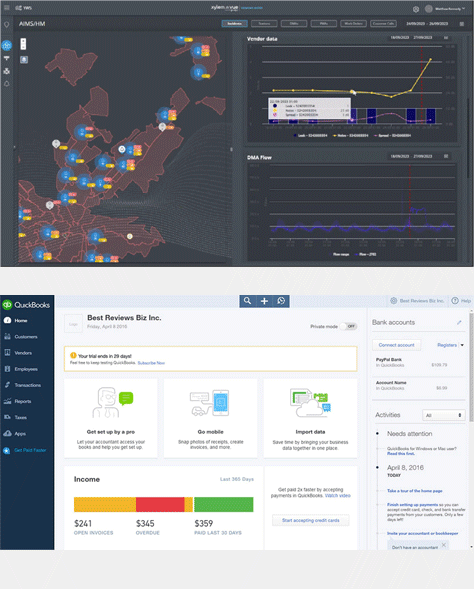
Task: Open the Vendor data date range picker
Action: point(411,38)
